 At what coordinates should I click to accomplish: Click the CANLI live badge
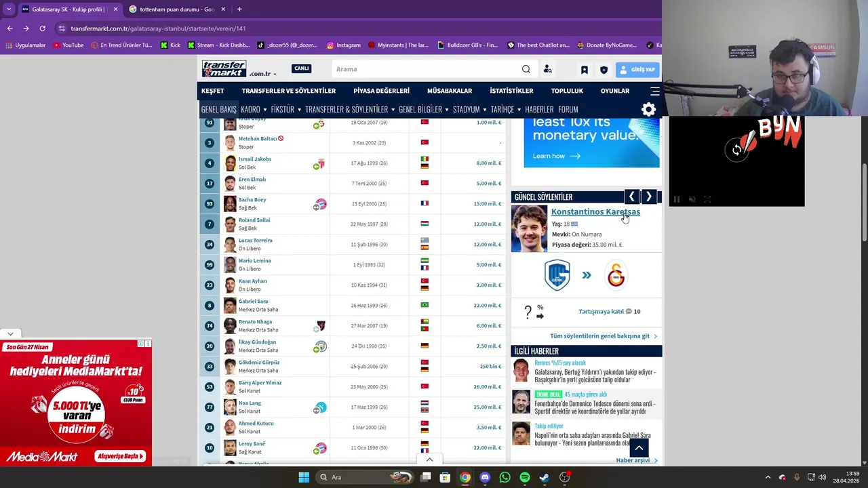point(301,68)
